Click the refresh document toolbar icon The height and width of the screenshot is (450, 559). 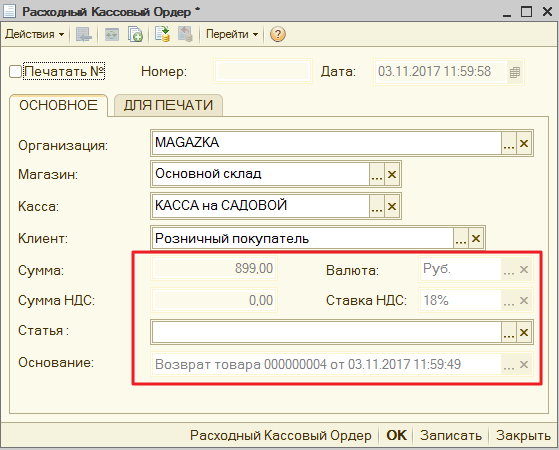coord(112,35)
